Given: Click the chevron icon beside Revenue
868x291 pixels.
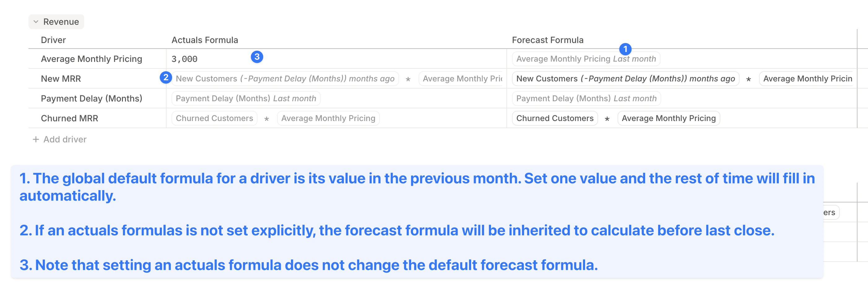Looking at the screenshot, I should 36,21.
